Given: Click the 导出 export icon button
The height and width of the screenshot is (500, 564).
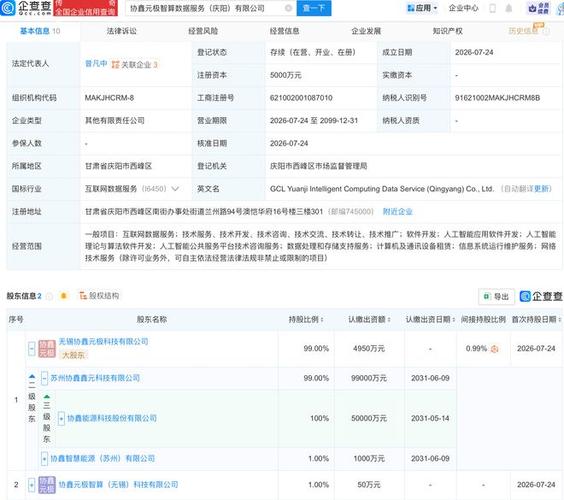Looking at the screenshot, I should (496, 296).
